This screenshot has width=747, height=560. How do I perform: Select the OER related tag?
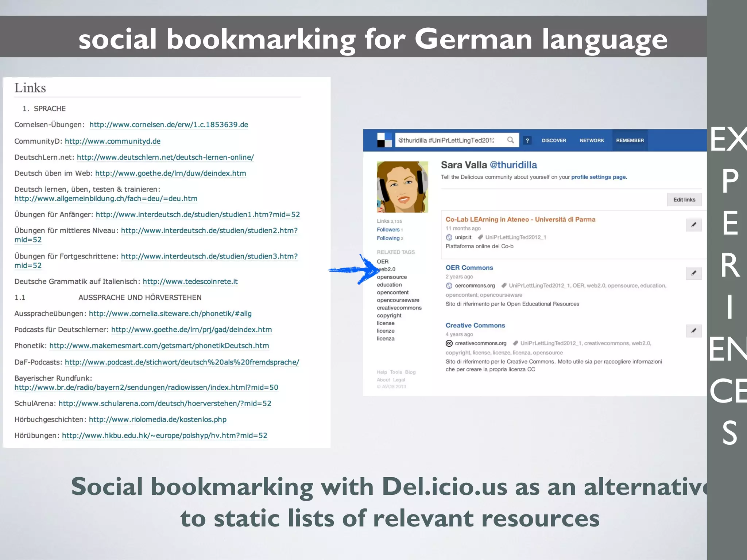pyautogui.click(x=383, y=262)
